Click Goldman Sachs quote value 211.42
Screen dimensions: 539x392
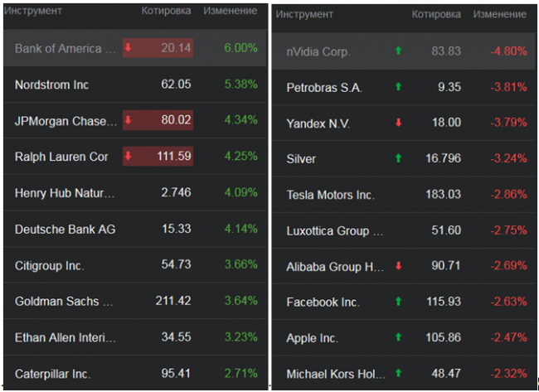[173, 301]
